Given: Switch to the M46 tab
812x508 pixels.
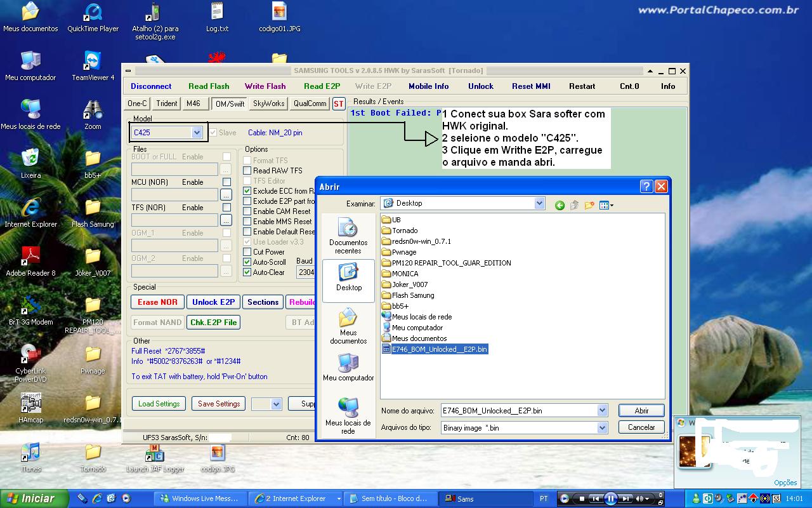Looking at the screenshot, I should [193, 104].
